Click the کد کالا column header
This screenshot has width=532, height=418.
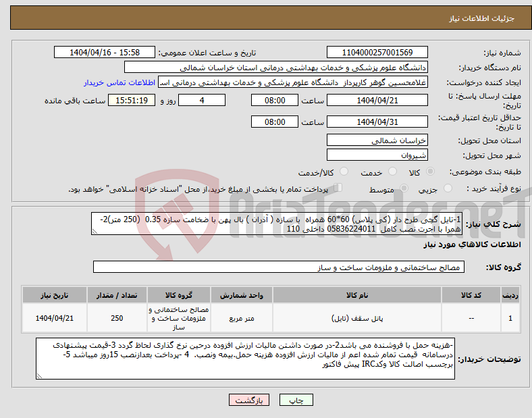click(x=471, y=295)
